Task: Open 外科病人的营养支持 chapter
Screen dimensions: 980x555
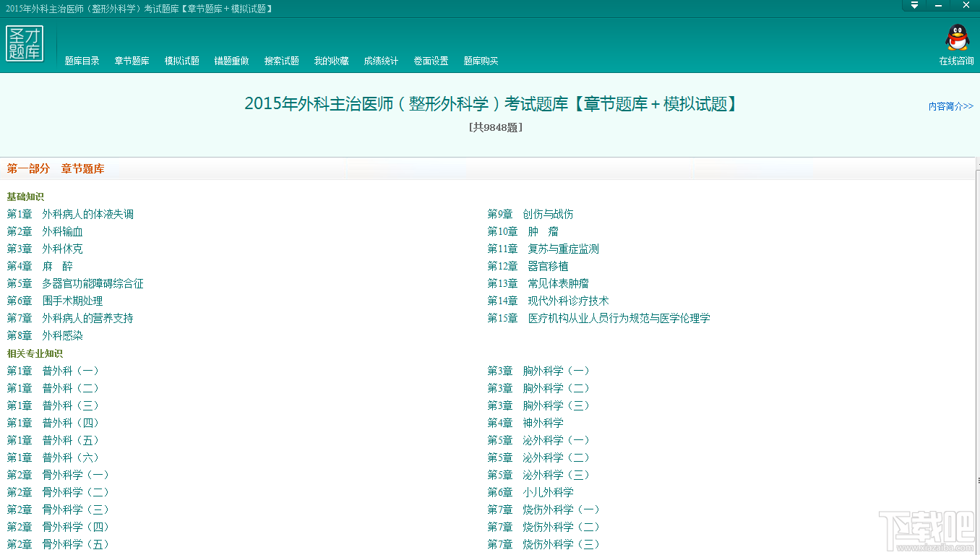Action: point(70,318)
